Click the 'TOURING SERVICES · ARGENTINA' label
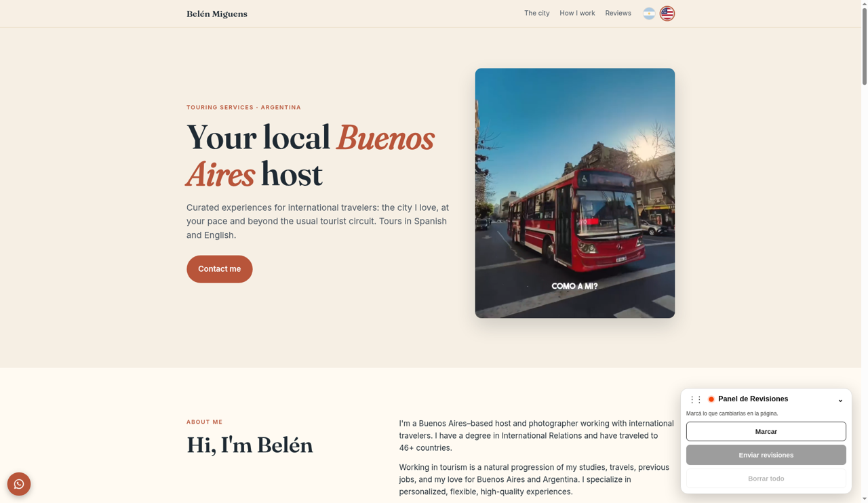 (x=244, y=107)
